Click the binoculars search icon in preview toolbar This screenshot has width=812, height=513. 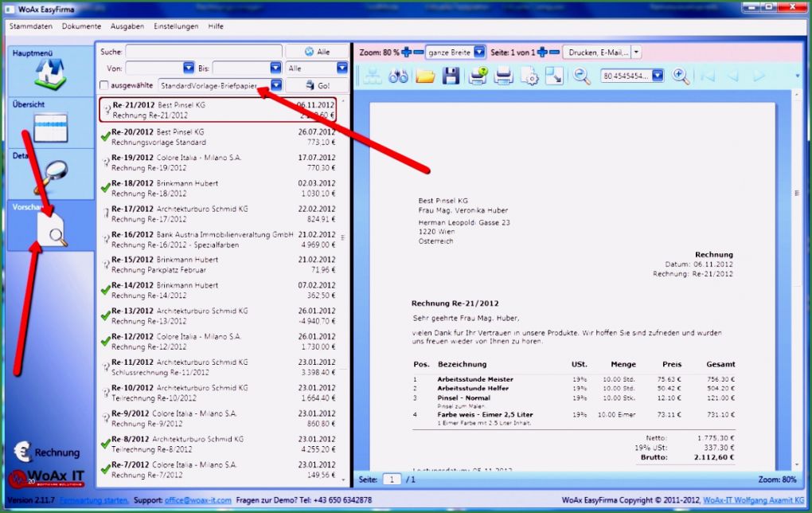pos(398,76)
